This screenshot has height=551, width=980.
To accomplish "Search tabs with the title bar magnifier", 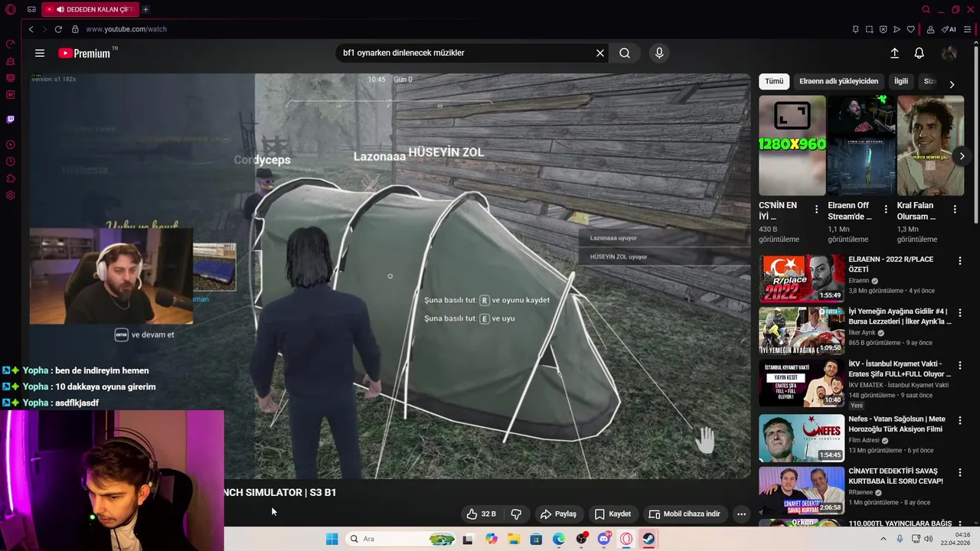I will (x=926, y=9).
